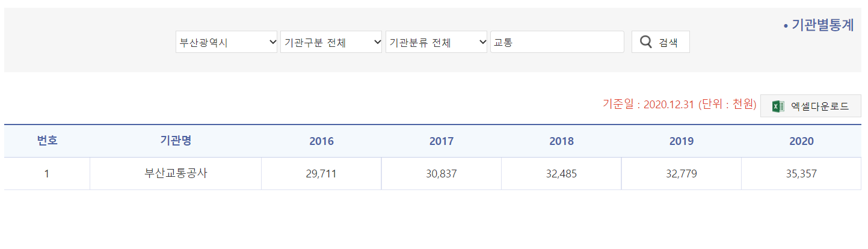
Task: Click the 32,779 value cell
Action: (x=682, y=174)
